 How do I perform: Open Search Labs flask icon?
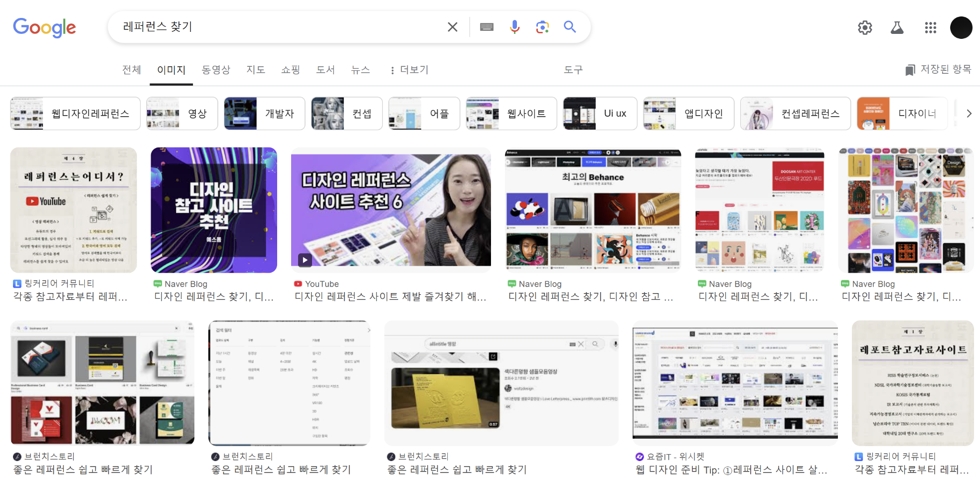pos(897,27)
